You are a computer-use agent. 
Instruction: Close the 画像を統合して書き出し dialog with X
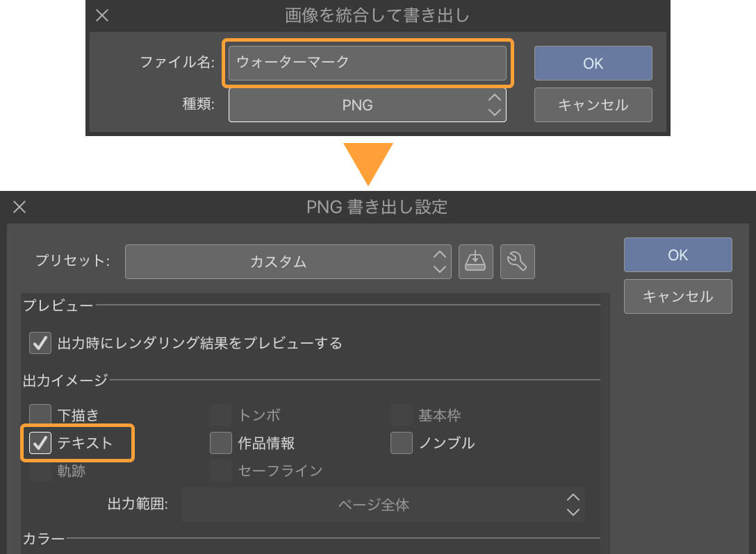click(102, 15)
